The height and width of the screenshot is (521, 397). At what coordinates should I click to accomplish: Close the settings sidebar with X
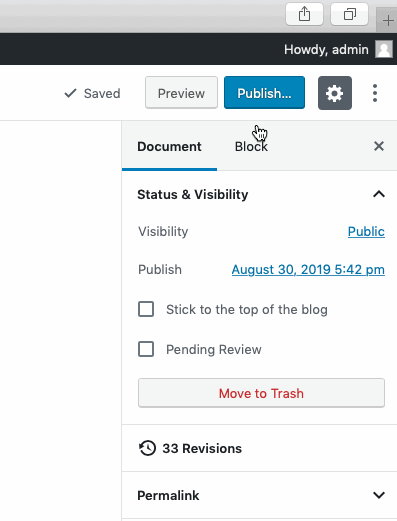click(379, 146)
